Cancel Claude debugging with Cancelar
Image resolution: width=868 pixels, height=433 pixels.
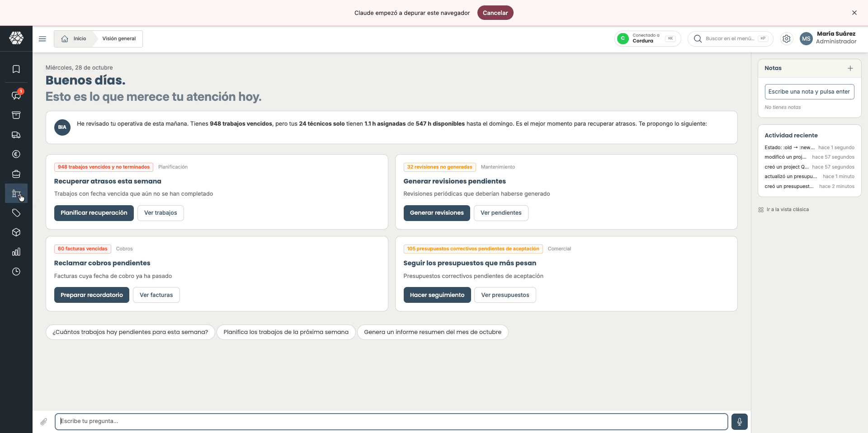(x=495, y=13)
